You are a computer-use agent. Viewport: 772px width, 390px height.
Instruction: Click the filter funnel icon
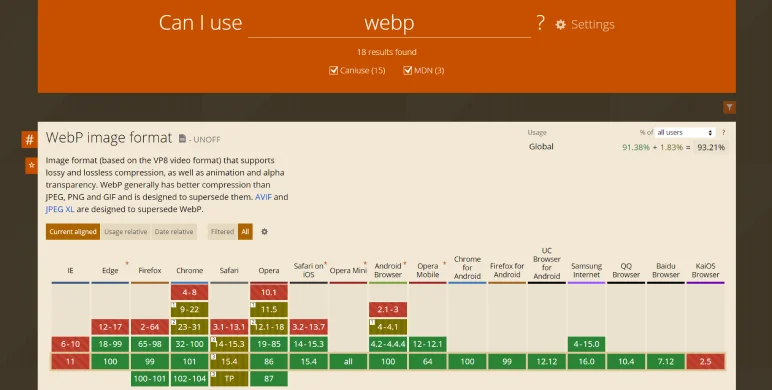pyautogui.click(x=729, y=107)
